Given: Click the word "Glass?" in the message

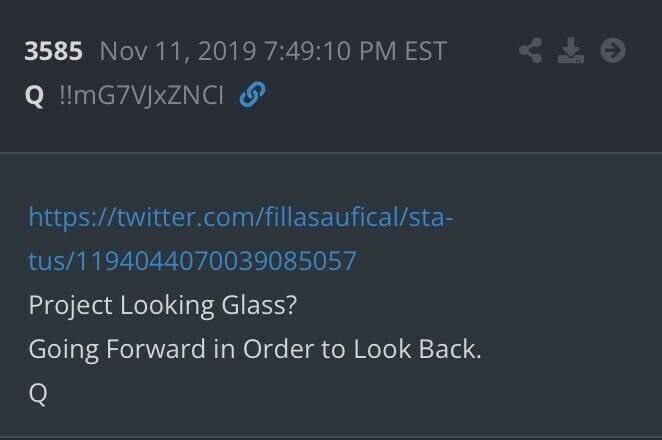Looking at the screenshot, I should 259,305.
